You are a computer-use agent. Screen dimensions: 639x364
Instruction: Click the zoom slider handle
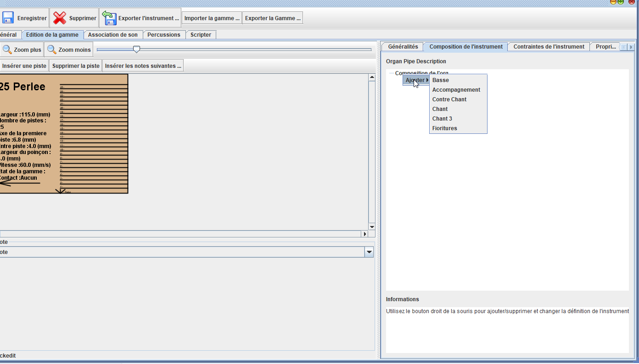point(136,49)
